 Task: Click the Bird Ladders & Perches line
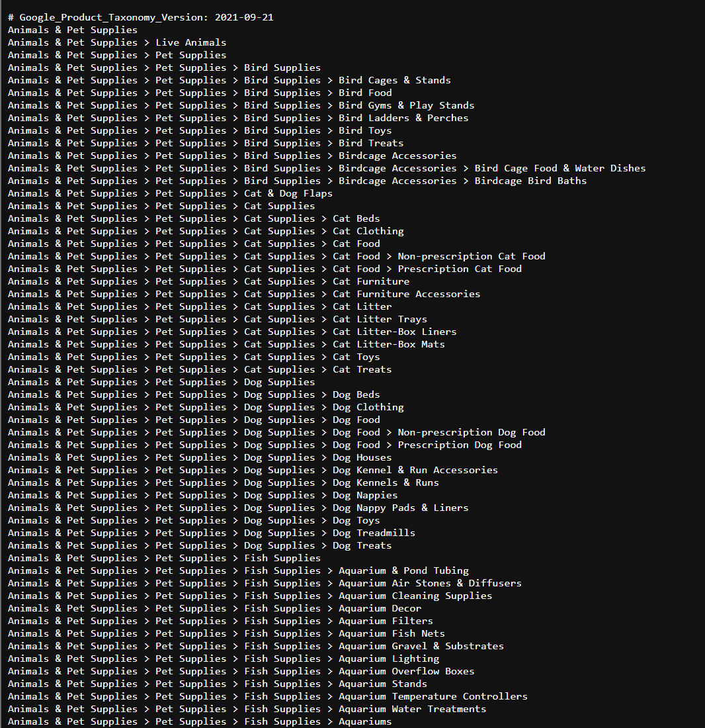pyautogui.click(x=238, y=118)
